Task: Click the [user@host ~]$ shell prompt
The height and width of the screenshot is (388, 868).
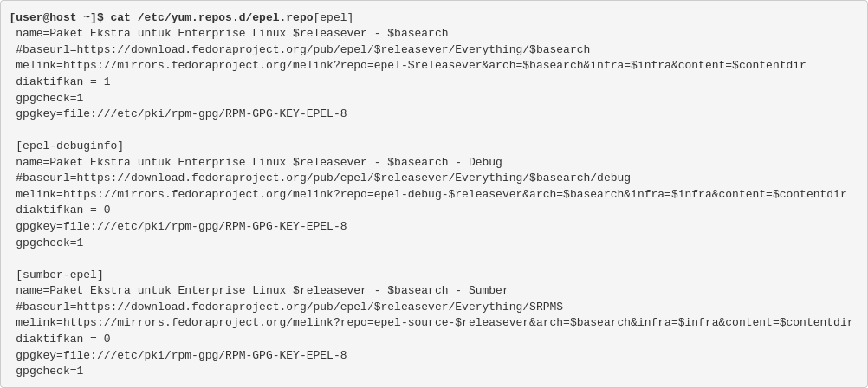Action: click(x=56, y=17)
